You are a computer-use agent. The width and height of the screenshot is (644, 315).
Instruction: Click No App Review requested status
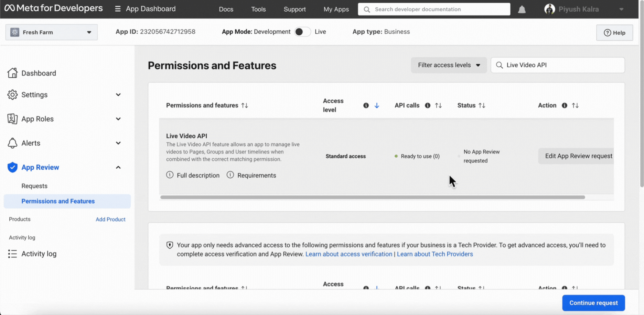(482, 156)
